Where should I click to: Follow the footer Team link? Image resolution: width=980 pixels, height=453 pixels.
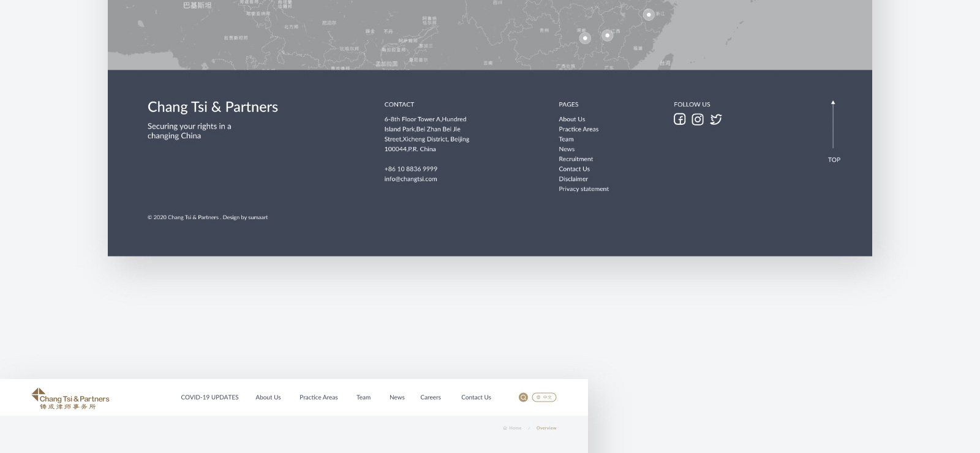pyautogui.click(x=566, y=139)
